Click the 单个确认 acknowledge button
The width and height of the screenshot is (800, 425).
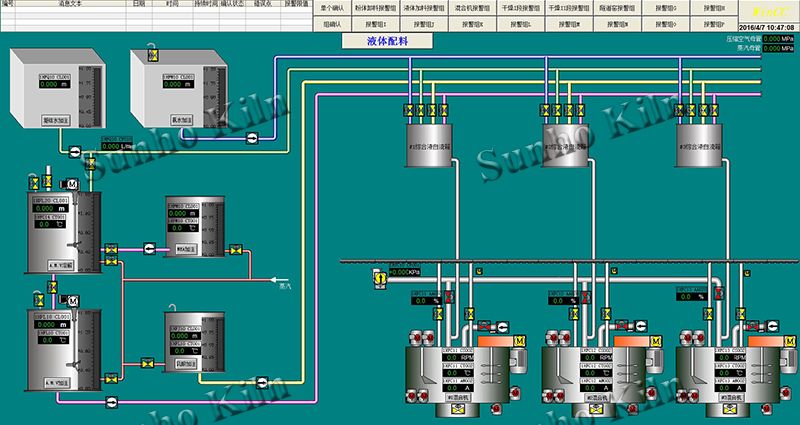pos(332,8)
